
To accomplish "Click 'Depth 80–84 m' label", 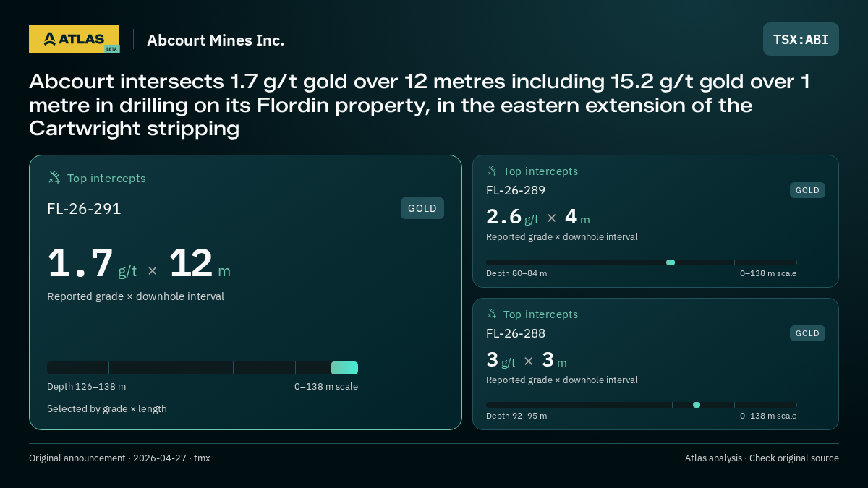I will [x=516, y=273].
